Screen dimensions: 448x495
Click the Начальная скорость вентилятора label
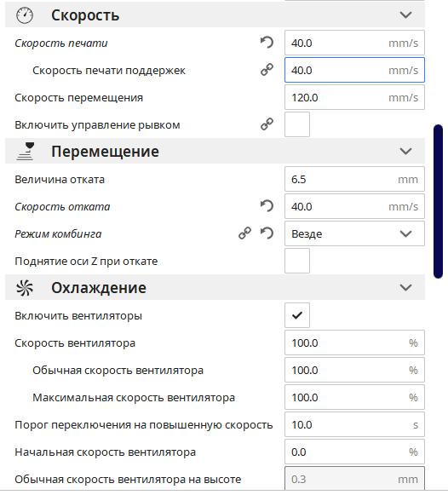[x=105, y=452]
